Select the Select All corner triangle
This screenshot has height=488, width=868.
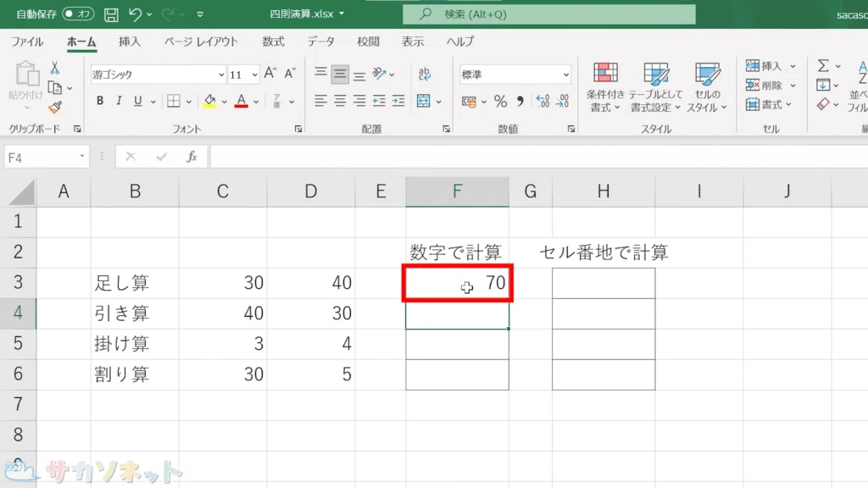22,192
